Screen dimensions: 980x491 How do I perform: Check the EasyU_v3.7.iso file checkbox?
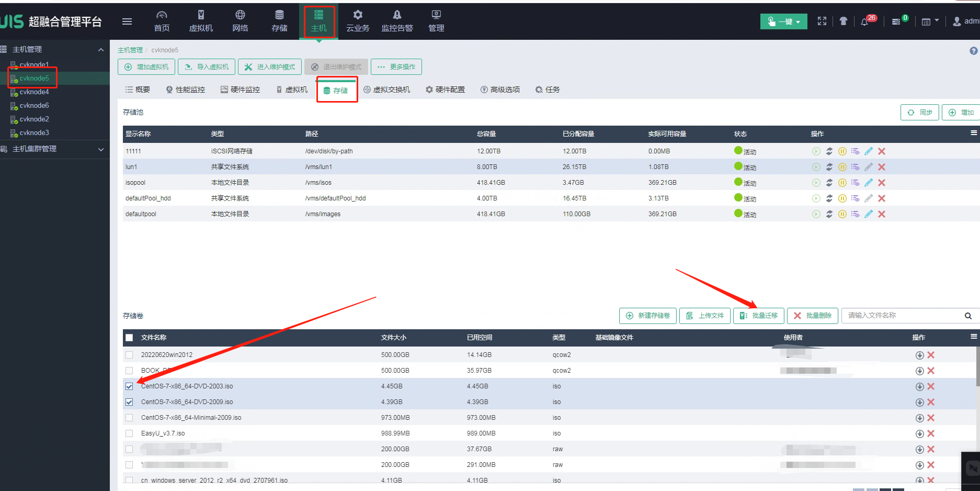tap(129, 433)
